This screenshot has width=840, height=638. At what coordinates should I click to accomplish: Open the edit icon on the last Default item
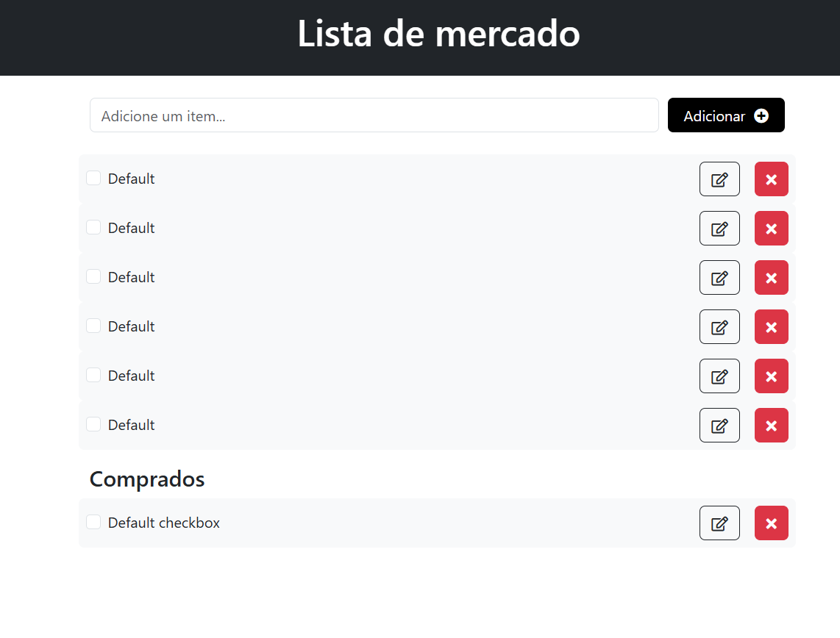pyautogui.click(x=719, y=425)
